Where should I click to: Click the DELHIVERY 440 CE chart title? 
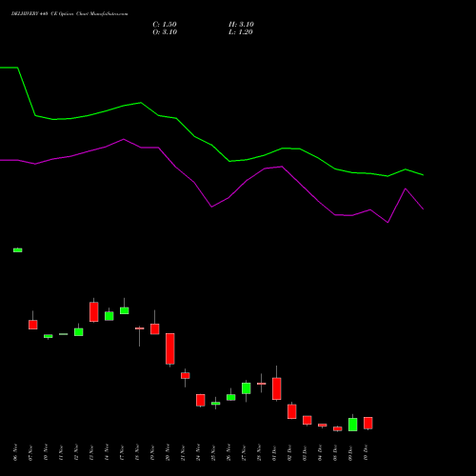69,14
